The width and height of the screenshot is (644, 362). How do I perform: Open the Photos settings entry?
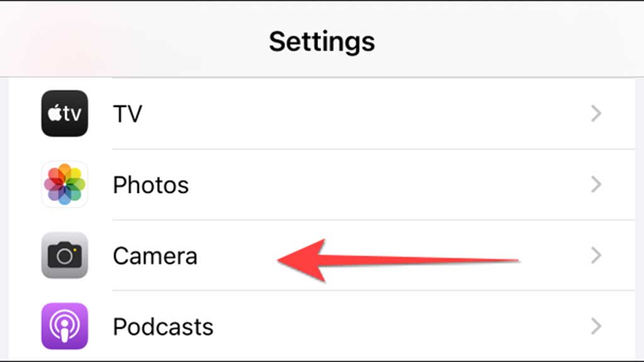(150, 185)
